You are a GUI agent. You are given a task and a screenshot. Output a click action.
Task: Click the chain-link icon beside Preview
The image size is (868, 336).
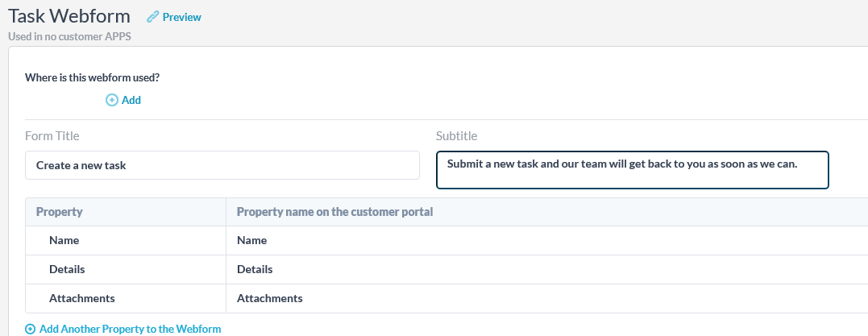[x=152, y=17]
